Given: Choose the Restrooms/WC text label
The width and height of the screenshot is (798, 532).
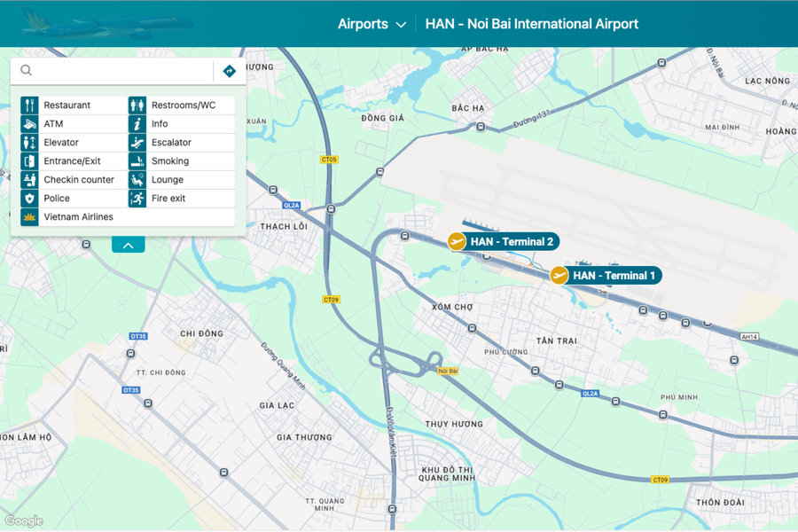Looking at the screenshot, I should tap(184, 105).
